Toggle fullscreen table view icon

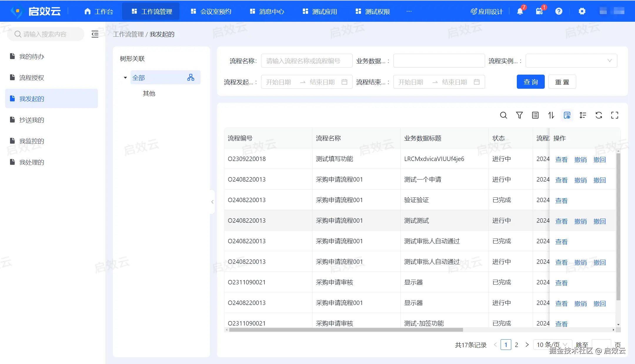click(614, 115)
